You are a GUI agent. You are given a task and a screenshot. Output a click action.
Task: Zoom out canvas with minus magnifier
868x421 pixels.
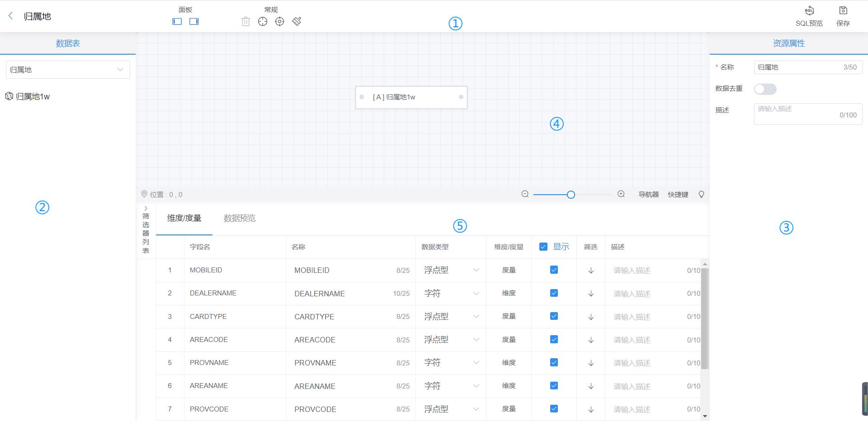[x=525, y=194]
